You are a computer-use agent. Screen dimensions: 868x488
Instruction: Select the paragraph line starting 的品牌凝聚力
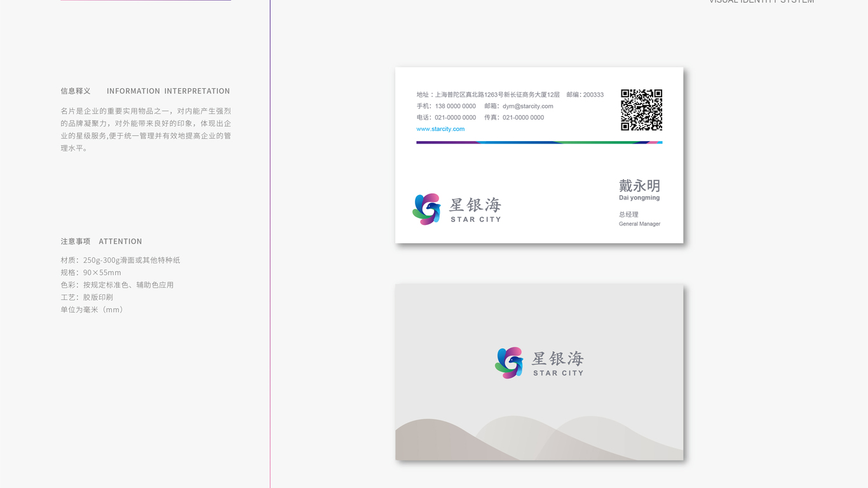tap(146, 123)
